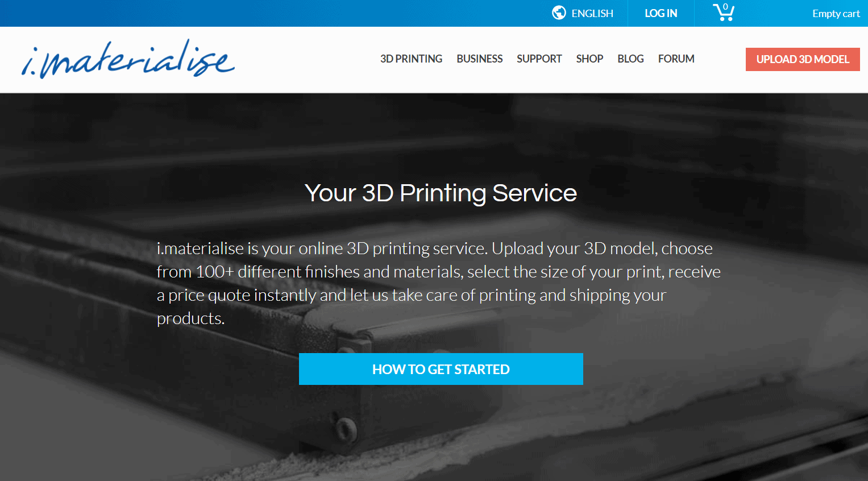Click the Your 3D Printing Service heading
The image size is (868, 481).
click(441, 193)
